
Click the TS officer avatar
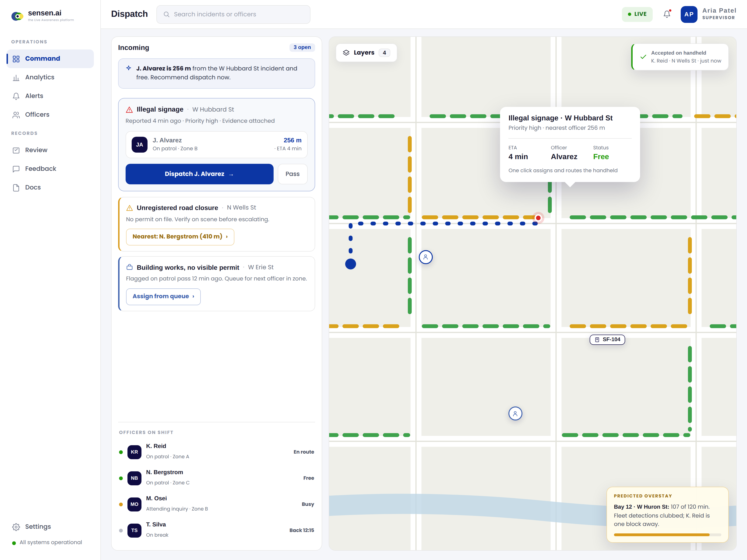coord(134,530)
